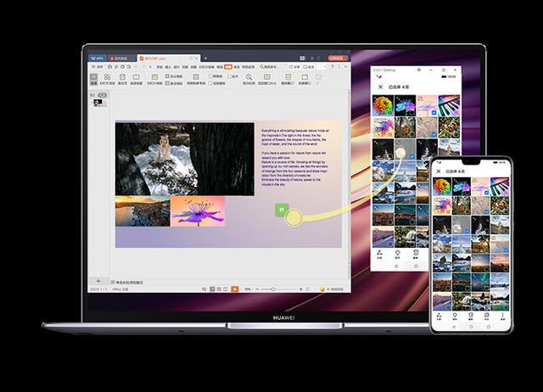Image resolution: width=543 pixels, height=392 pixels.
Task: Open the settings gear in the phone mirror window
Action: pyautogui.click(x=418, y=70)
